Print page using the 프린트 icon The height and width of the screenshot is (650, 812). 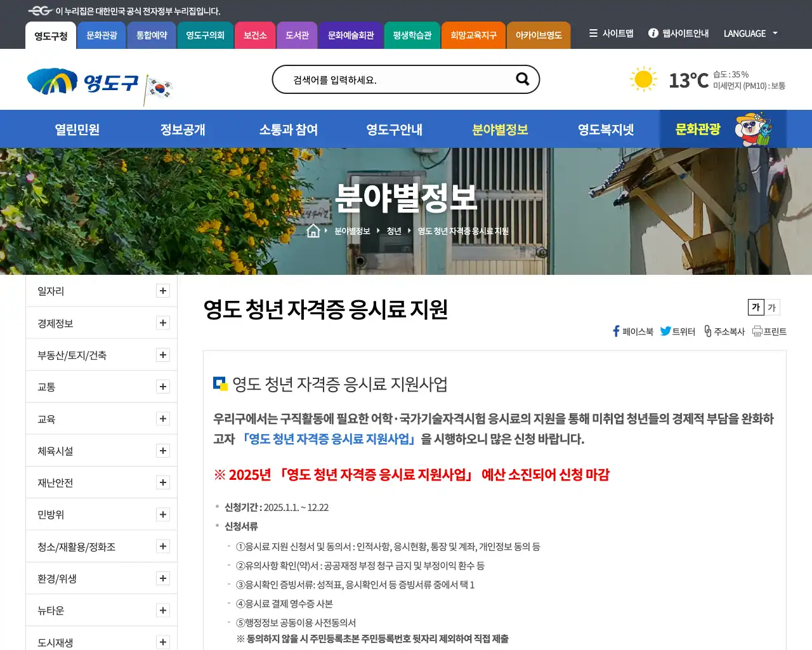click(758, 331)
